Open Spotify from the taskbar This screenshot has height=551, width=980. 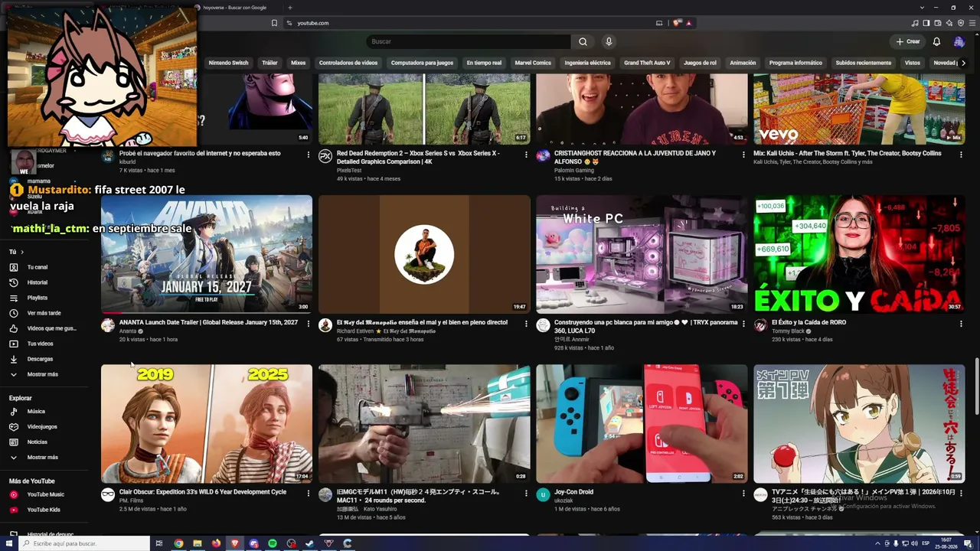(x=273, y=543)
